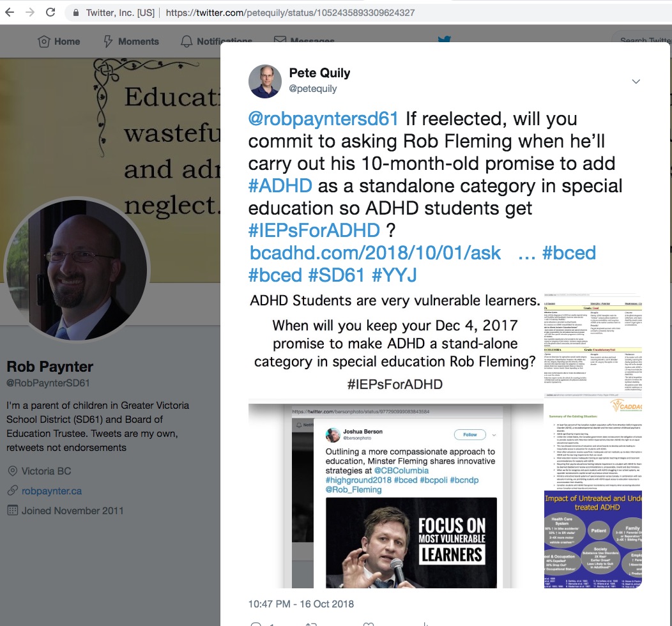
Task: Open dropdown chevron in Joshua Berson tweet
Action: (494, 435)
